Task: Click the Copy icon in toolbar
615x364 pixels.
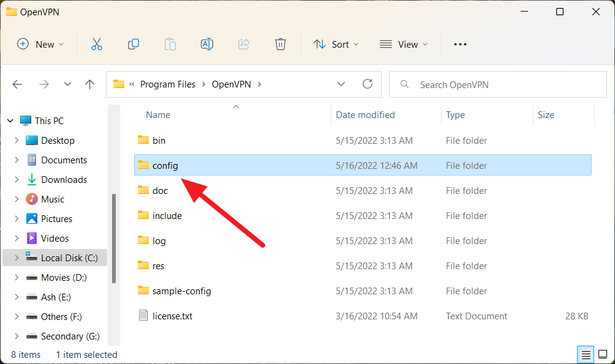Action: 133,44
